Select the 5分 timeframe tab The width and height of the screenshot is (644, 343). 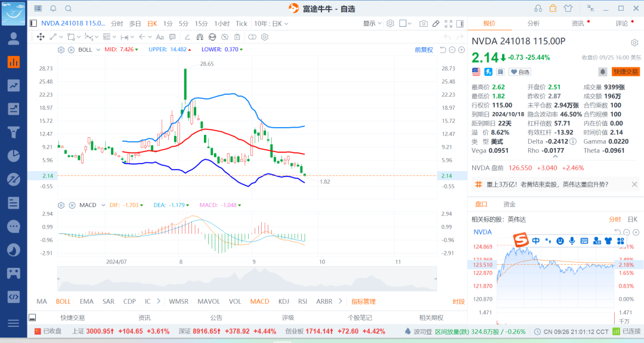tap(184, 24)
